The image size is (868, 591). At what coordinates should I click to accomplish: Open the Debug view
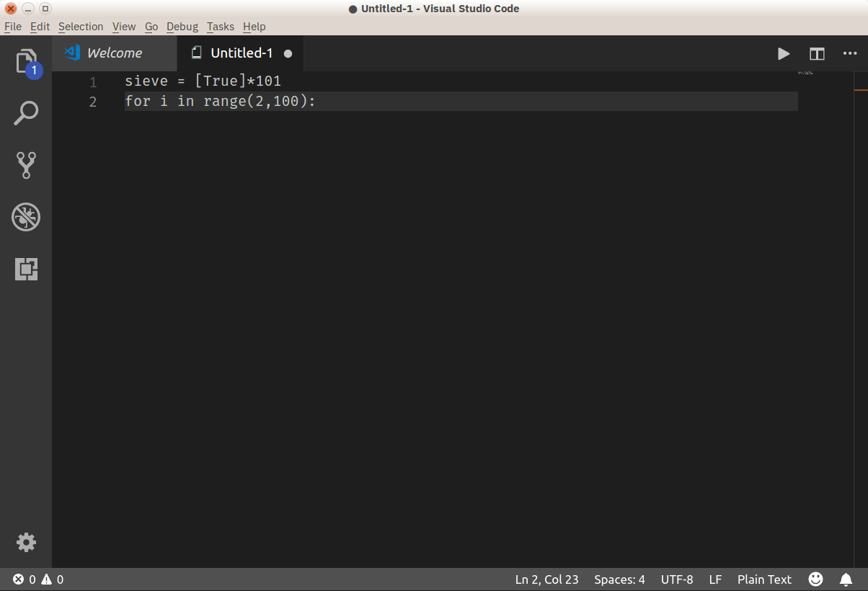[x=27, y=217]
